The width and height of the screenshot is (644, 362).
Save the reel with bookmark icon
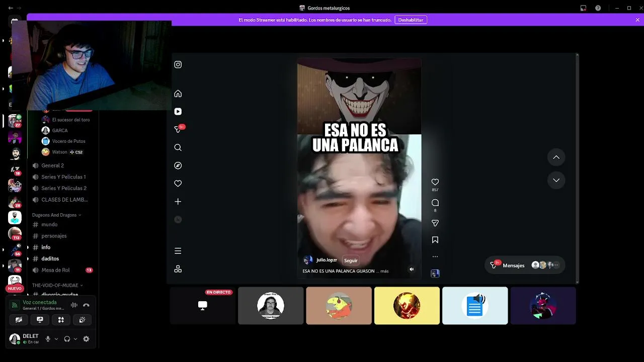point(435,240)
